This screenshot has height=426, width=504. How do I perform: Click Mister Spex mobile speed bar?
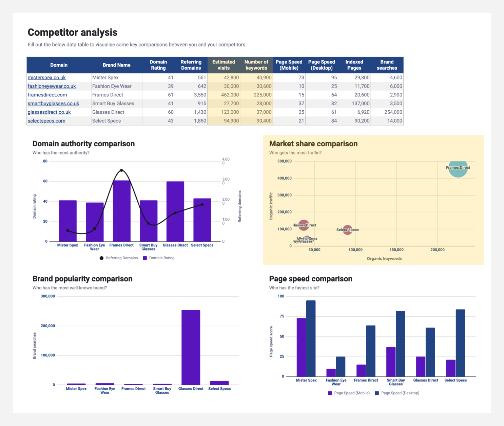click(x=301, y=347)
